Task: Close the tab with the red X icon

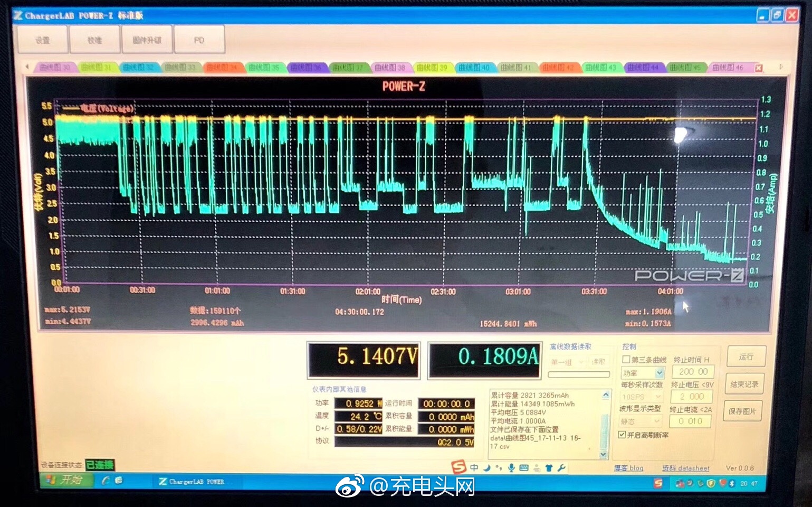Action: [759, 68]
